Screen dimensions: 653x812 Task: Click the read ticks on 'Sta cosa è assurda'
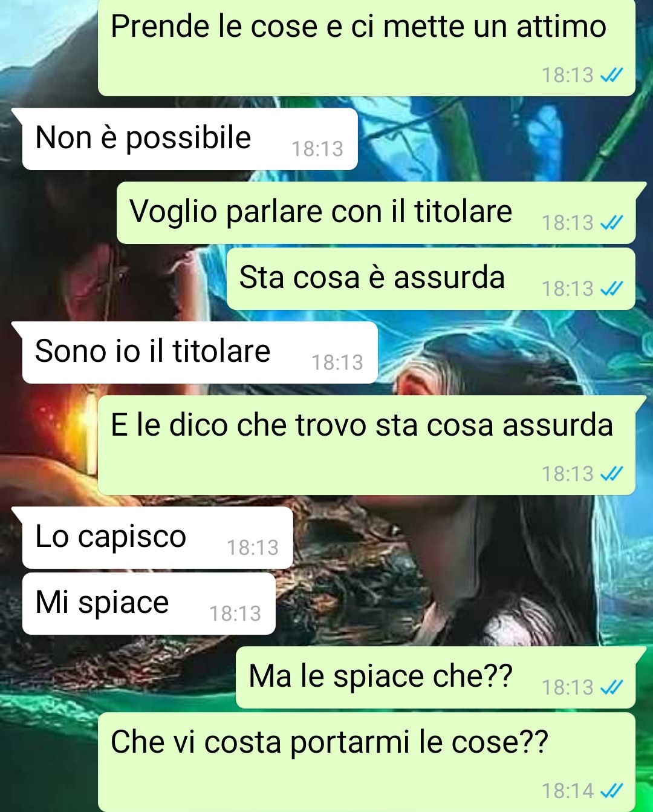click(611, 289)
